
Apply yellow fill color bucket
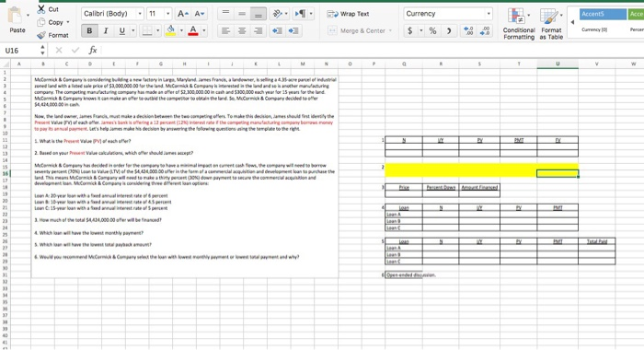(x=171, y=30)
